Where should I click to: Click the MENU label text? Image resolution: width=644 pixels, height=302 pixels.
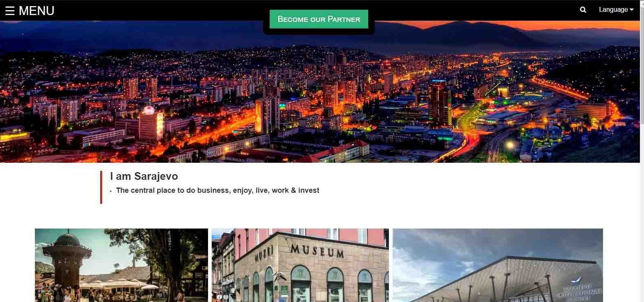(36, 11)
